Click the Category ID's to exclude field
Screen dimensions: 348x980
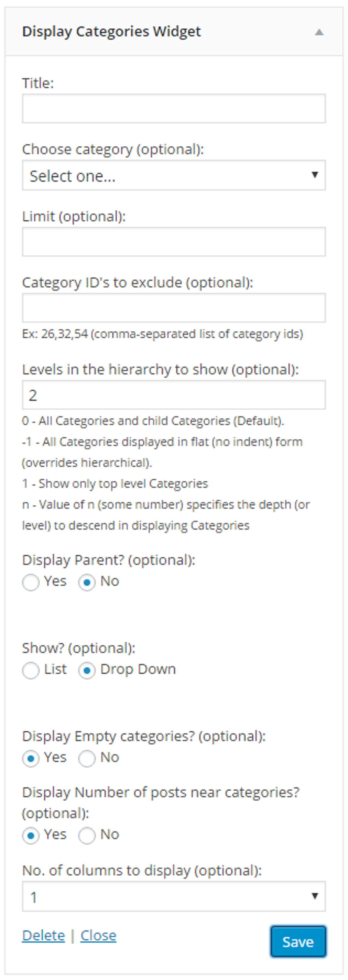(173, 308)
